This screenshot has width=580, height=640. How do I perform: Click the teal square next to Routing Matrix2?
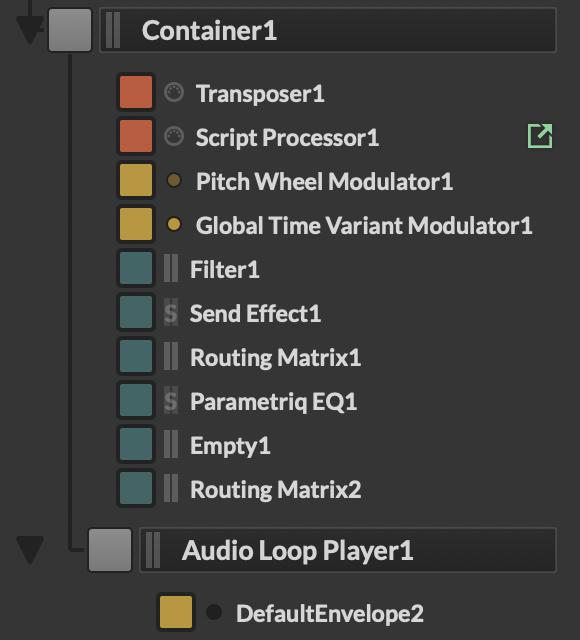136,489
